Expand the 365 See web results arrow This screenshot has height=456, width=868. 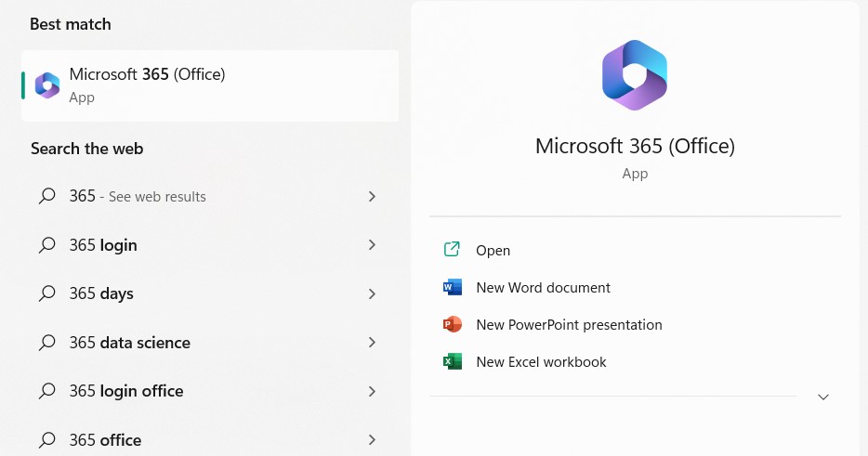tap(372, 196)
